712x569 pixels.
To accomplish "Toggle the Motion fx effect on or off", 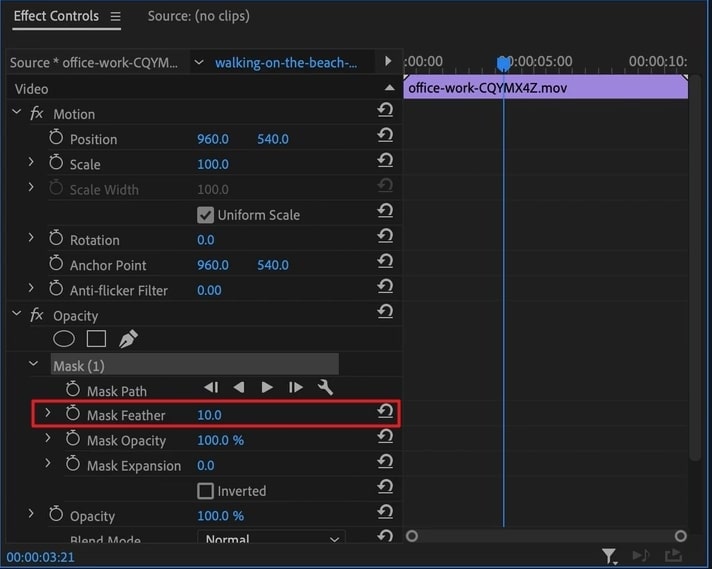I will (36, 113).
